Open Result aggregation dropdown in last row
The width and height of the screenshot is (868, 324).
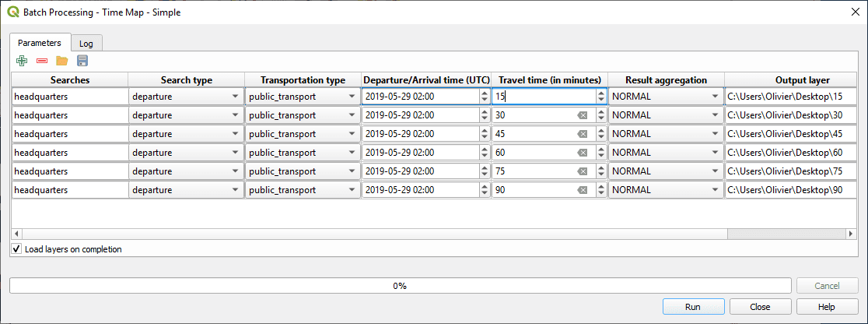point(715,190)
